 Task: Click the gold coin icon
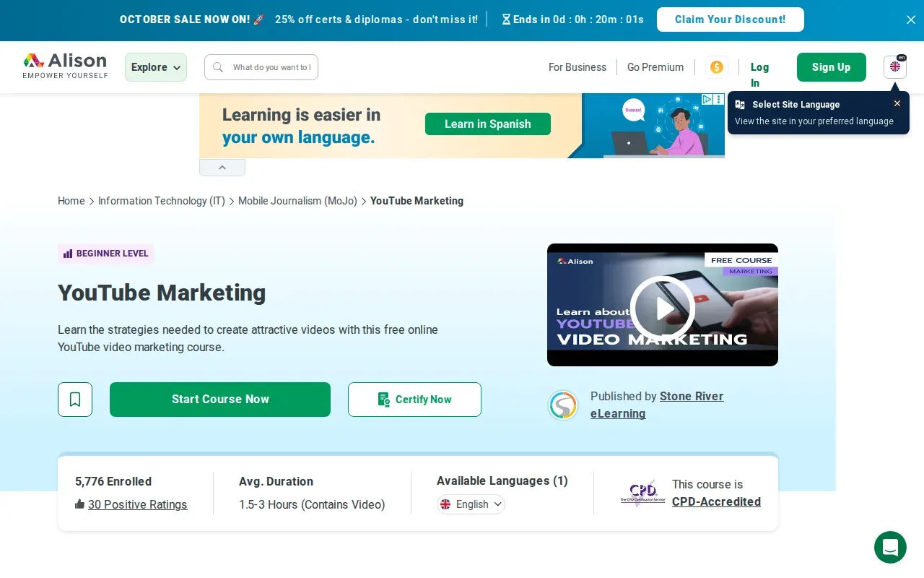pos(717,67)
